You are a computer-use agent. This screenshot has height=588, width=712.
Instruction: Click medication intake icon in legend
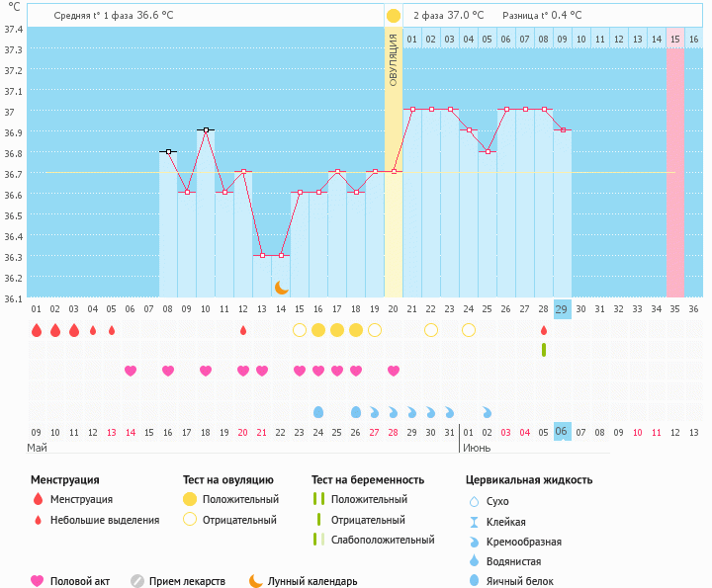tap(137, 581)
